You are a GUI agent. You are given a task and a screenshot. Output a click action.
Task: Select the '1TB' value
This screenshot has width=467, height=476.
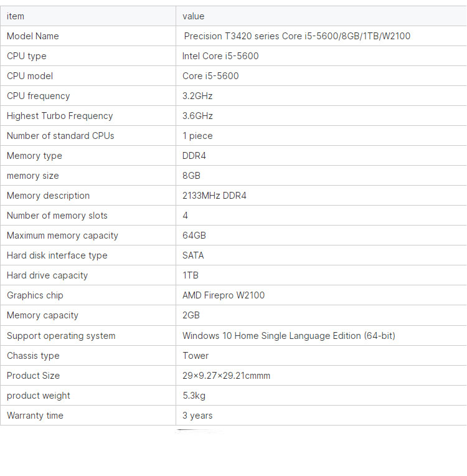point(191,275)
